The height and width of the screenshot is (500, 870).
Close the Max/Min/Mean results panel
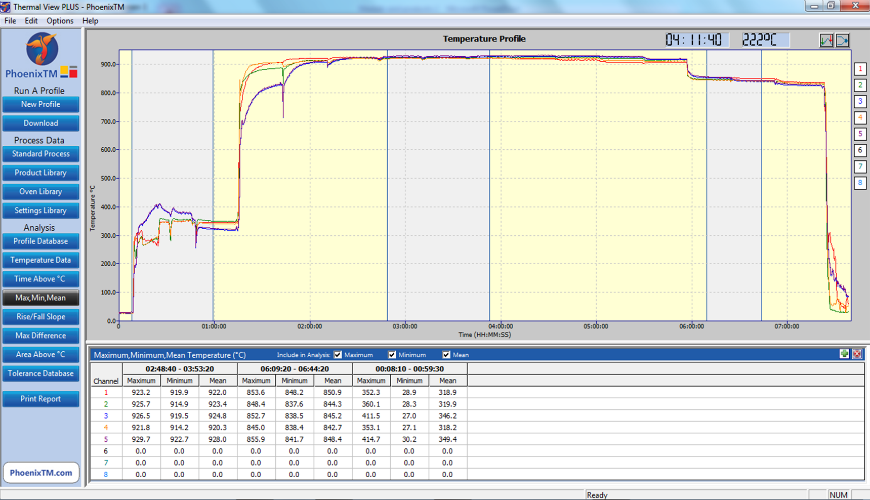click(856, 354)
